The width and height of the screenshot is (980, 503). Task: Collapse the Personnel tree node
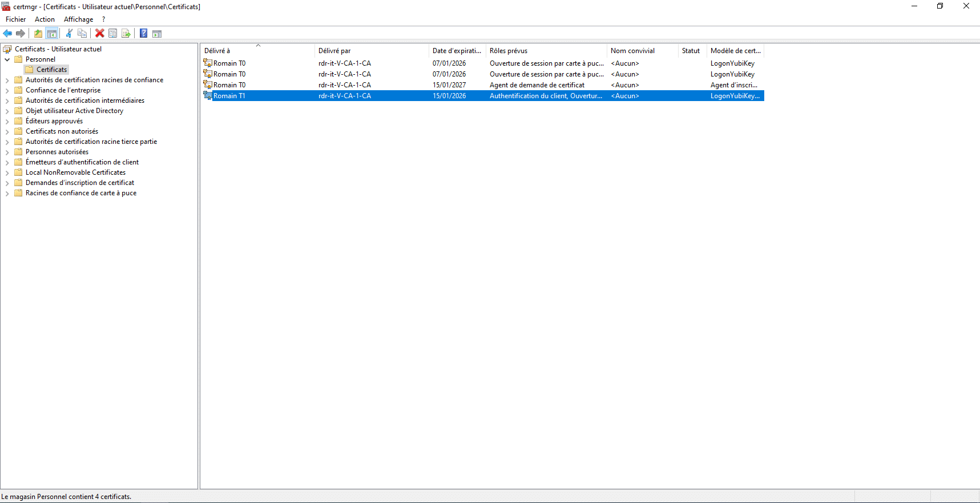(x=7, y=59)
